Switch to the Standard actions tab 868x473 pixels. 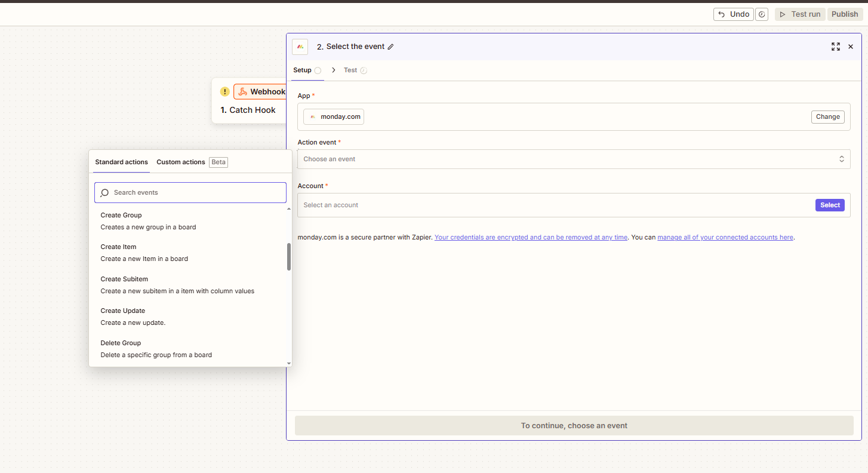[121, 162]
